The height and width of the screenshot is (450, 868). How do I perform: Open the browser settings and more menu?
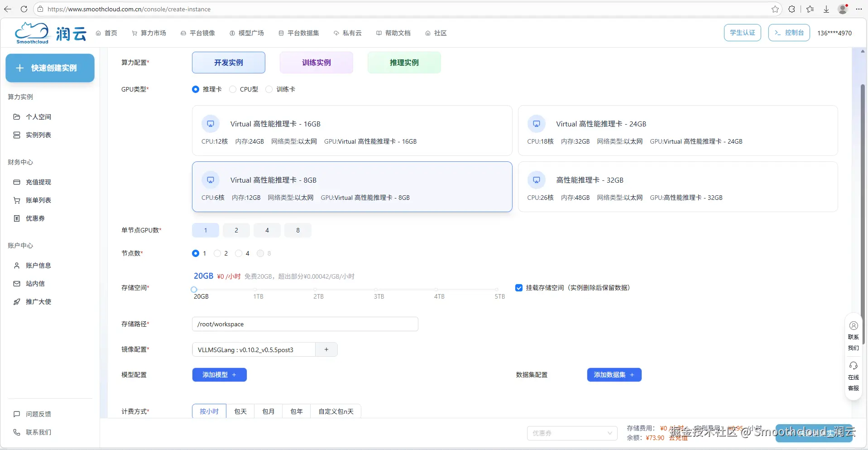point(859,9)
